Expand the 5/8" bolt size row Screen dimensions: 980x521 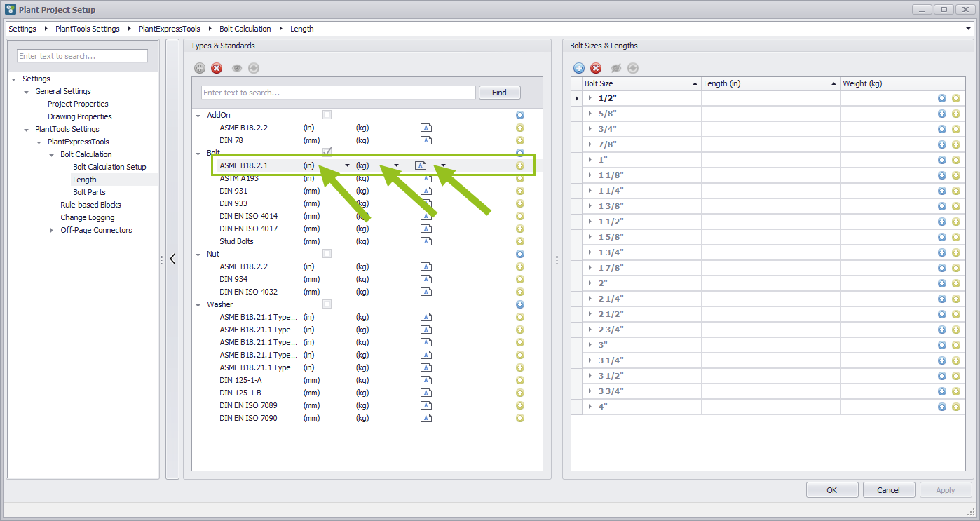point(590,114)
